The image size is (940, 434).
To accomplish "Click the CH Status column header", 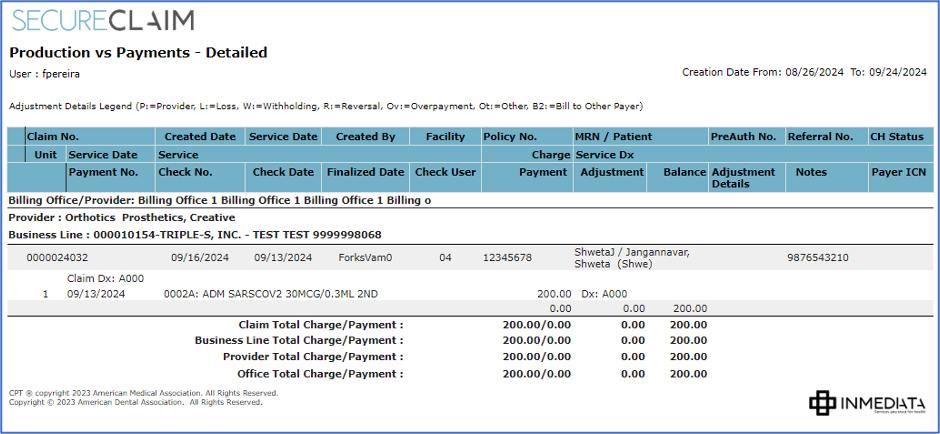I will pos(897,137).
